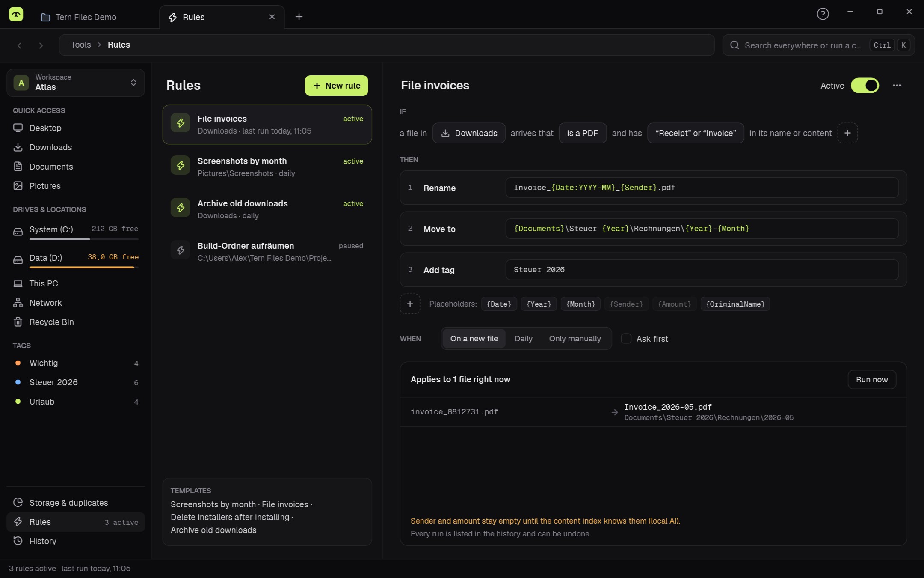Select the Only manually trigger option

coord(575,339)
